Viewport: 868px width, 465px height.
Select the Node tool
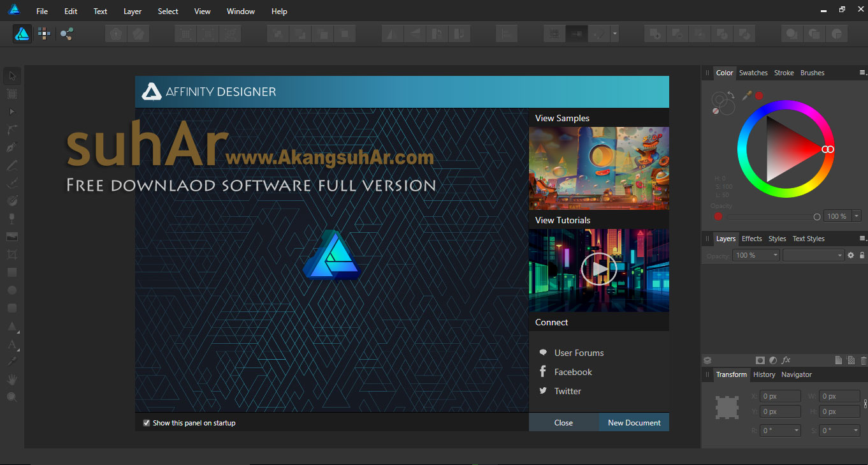12,112
